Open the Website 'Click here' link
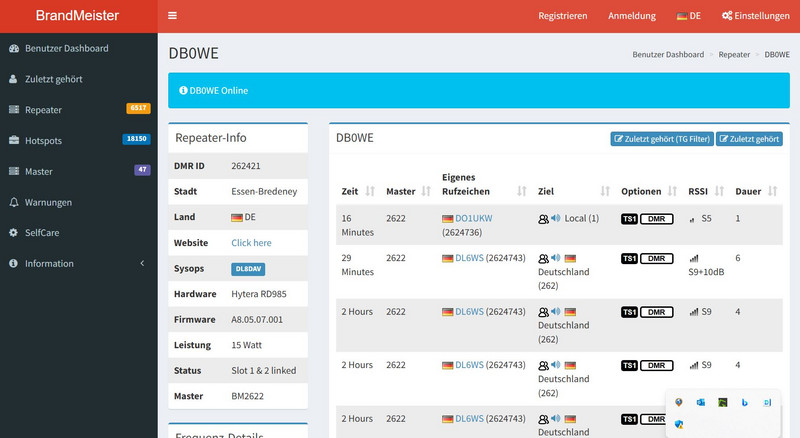 252,243
